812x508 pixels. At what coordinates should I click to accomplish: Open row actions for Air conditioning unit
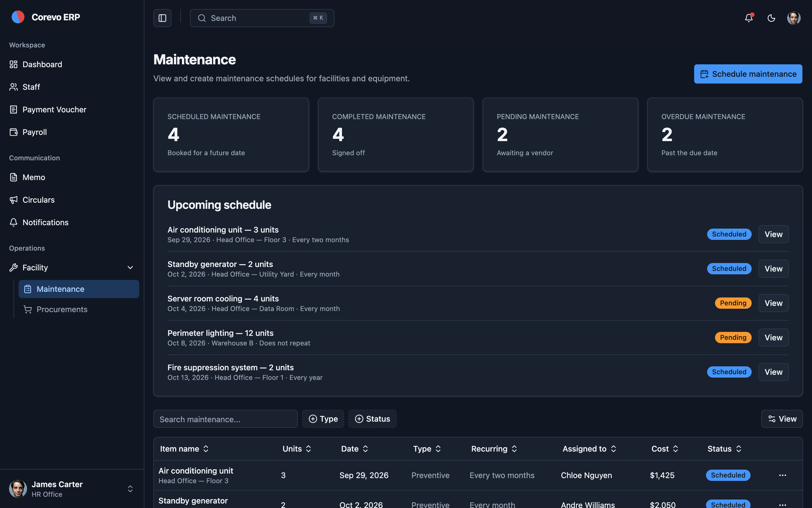pyautogui.click(x=782, y=476)
